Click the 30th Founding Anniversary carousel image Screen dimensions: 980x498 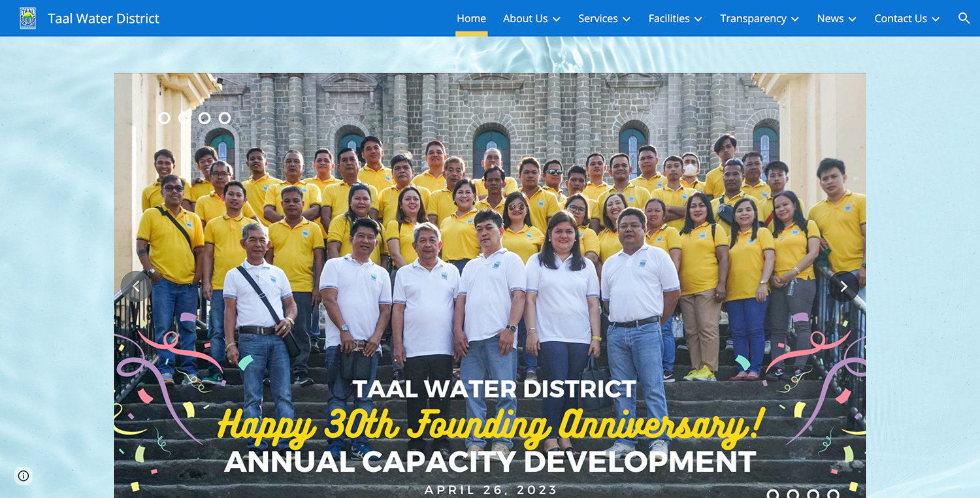tap(490, 286)
